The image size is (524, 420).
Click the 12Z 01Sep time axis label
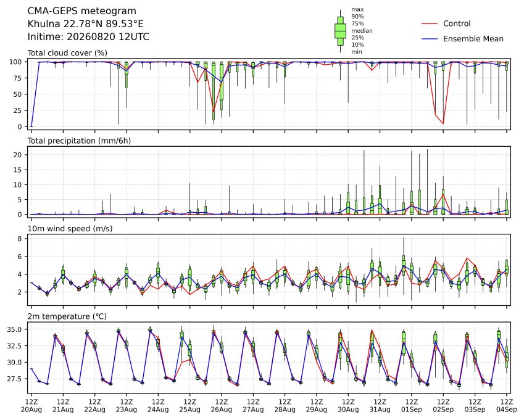[412, 406]
